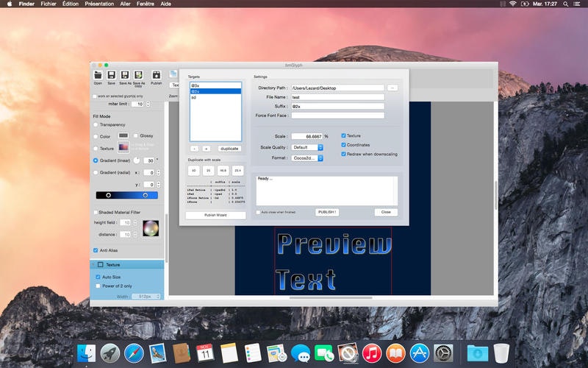Open the Fichier menu
Viewport: 588px width, 368px height.
point(49,4)
